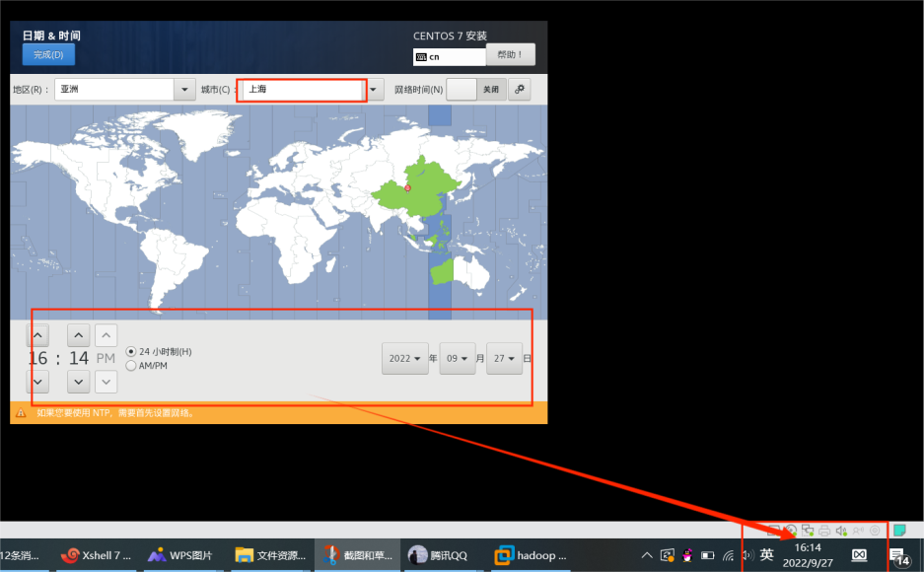Click the laptop tray icon beside the clock

(859, 555)
